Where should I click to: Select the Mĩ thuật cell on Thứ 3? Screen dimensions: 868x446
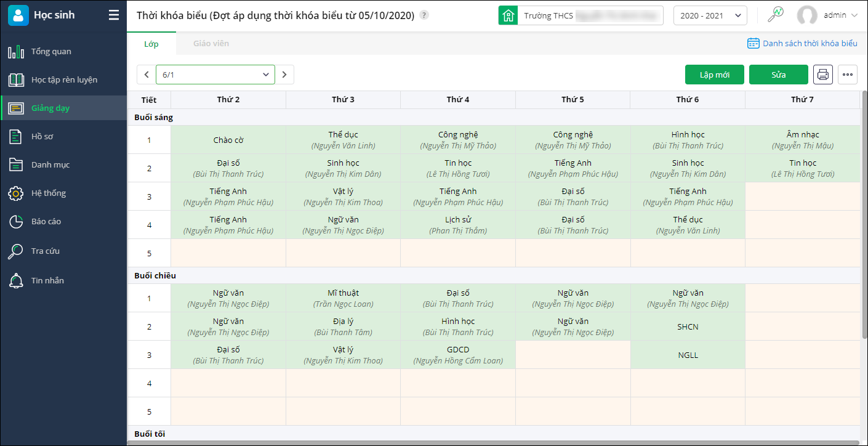click(343, 298)
